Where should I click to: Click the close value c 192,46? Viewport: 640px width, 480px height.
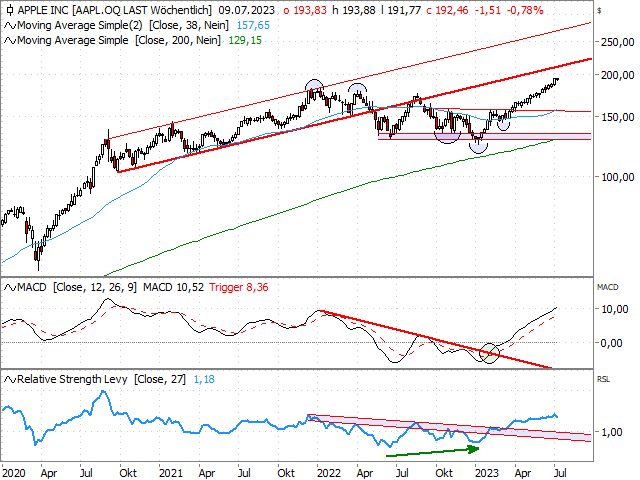[x=447, y=10]
